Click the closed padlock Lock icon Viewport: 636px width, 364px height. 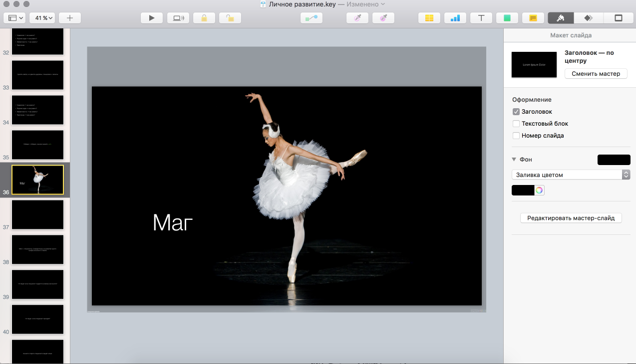tap(204, 18)
